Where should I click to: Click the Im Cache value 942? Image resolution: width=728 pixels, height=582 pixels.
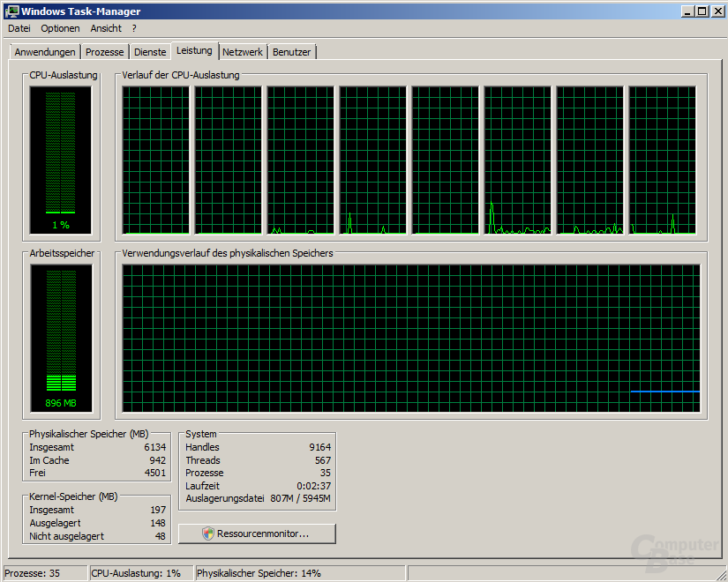(157, 460)
